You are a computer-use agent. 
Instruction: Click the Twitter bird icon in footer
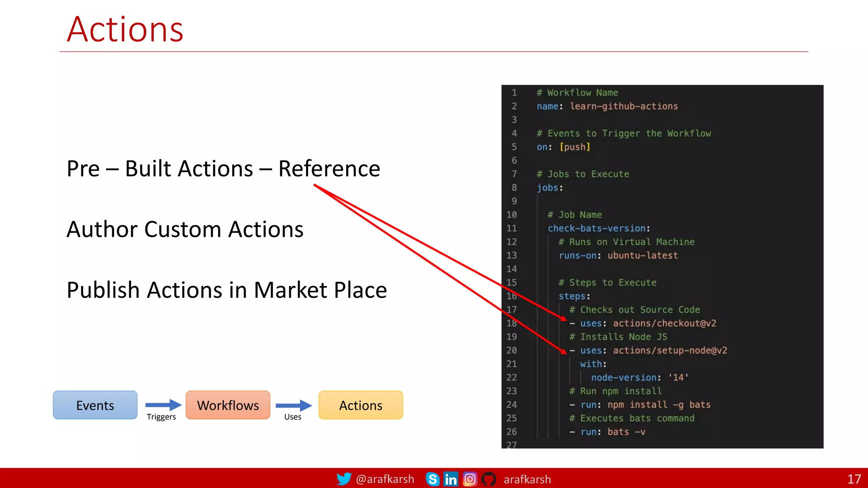344,479
